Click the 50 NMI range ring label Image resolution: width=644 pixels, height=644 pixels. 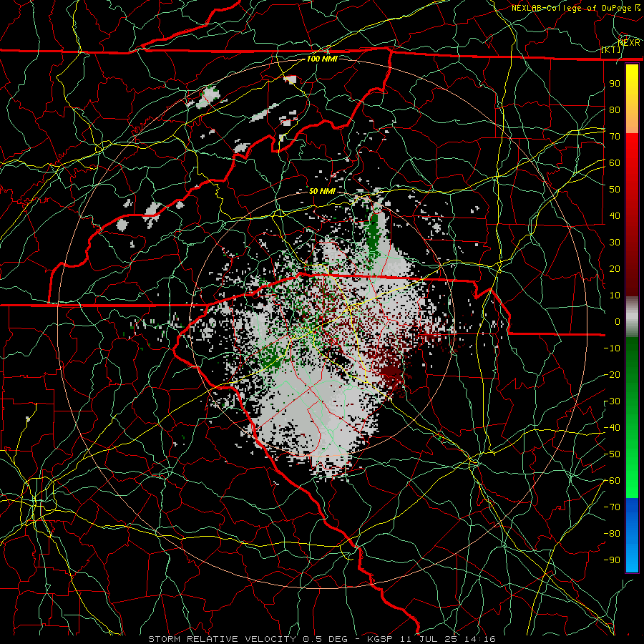coord(322,191)
